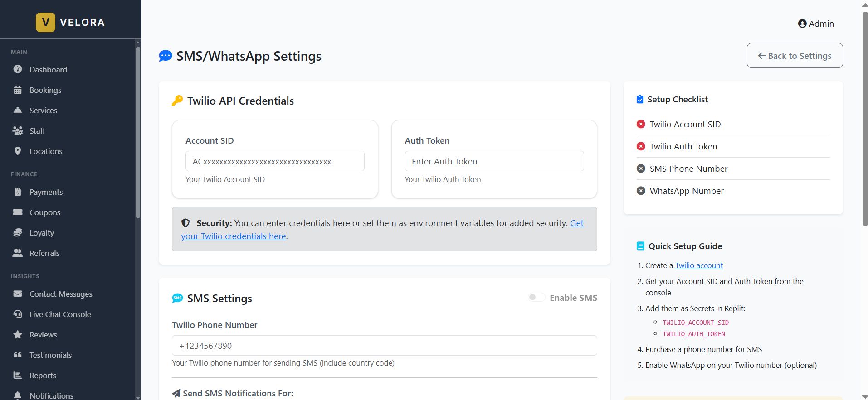
Task: Click the Reviews star icon
Action: coord(18,334)
